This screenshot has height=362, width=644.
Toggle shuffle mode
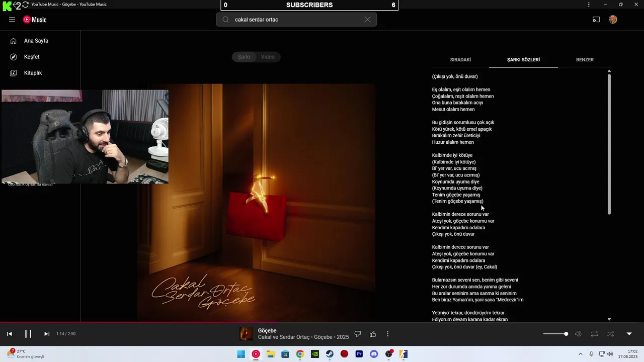(610, 334)
